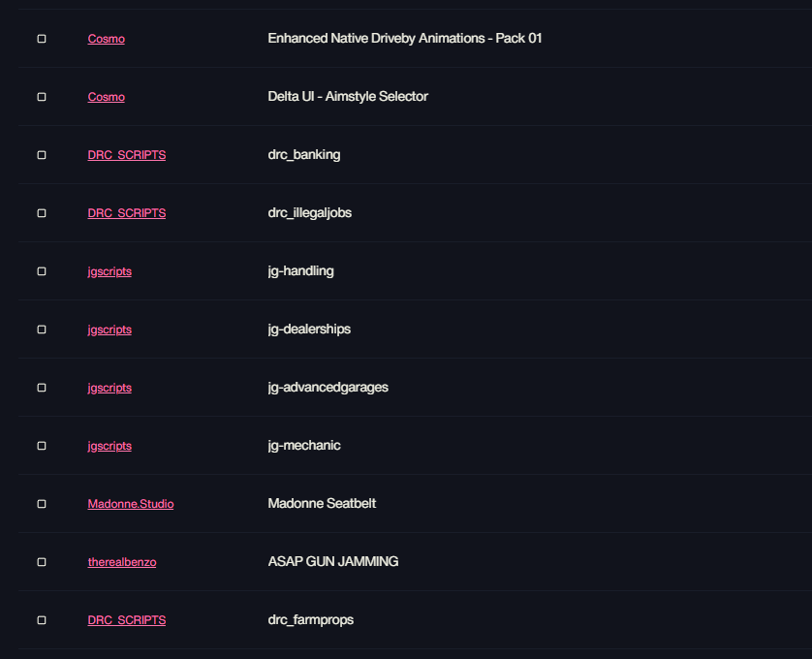Open DRC_SCRIPTS link next to drc_illegaljobs
812x659 pixels.
[127, 213]
